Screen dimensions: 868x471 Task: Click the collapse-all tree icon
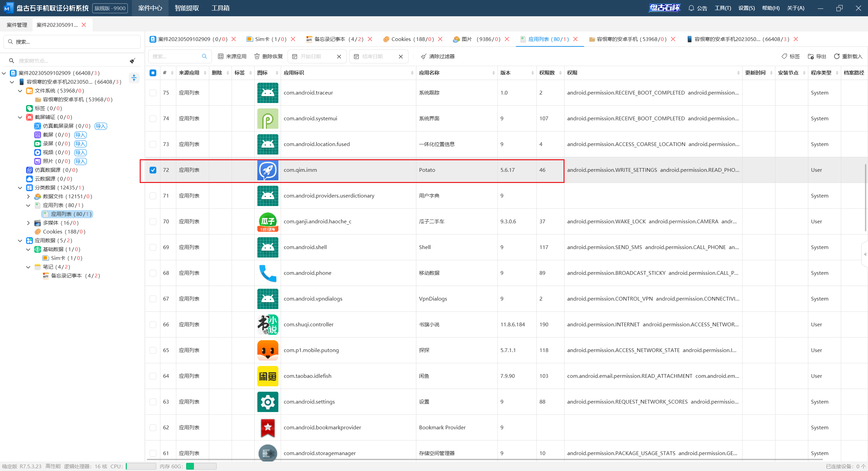point(134,78)
